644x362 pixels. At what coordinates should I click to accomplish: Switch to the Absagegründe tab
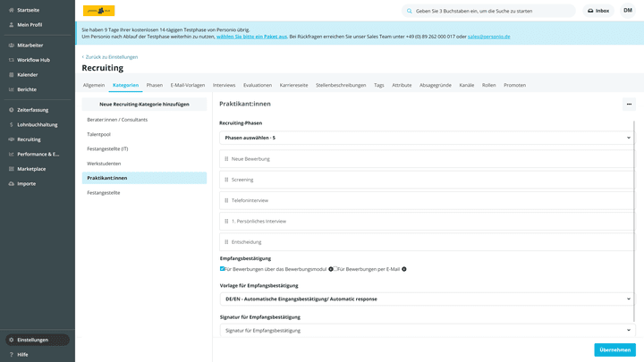tap(436, 85)
